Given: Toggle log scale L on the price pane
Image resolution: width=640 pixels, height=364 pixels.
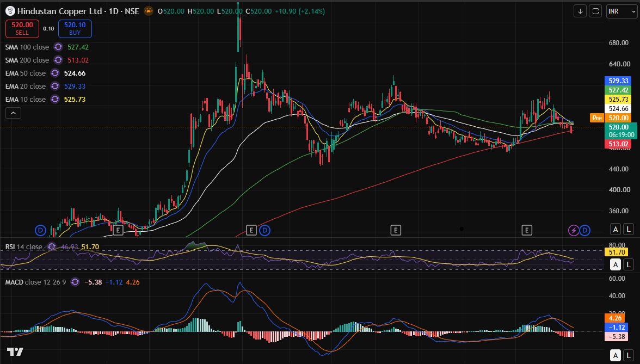Looking at the screenshot, I should [x=629, y=230].
